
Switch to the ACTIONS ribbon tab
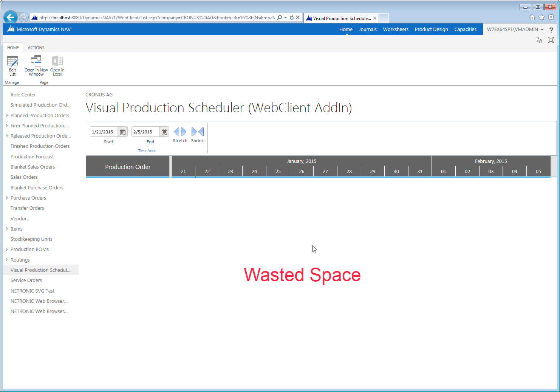pos(36,47)
